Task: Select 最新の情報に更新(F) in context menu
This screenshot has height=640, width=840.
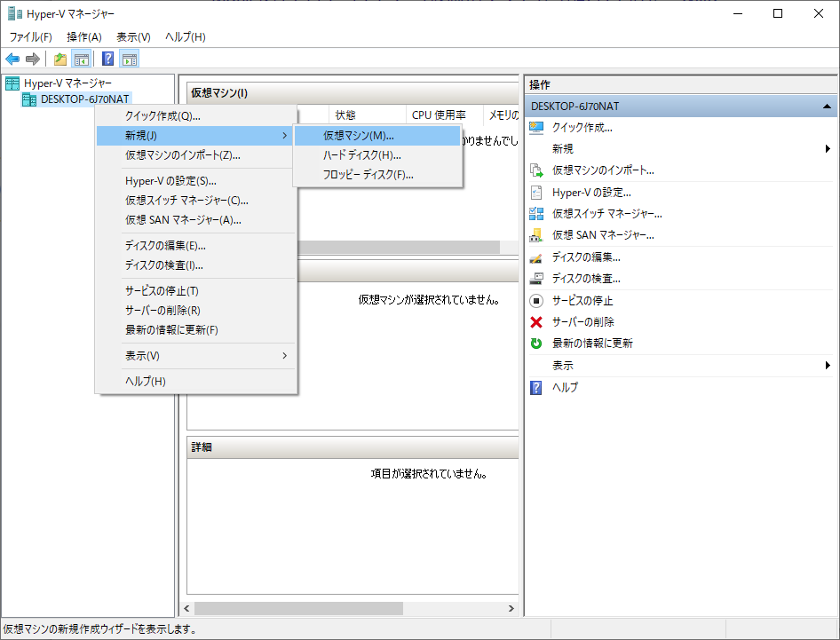Action: (x=196, y=330)
